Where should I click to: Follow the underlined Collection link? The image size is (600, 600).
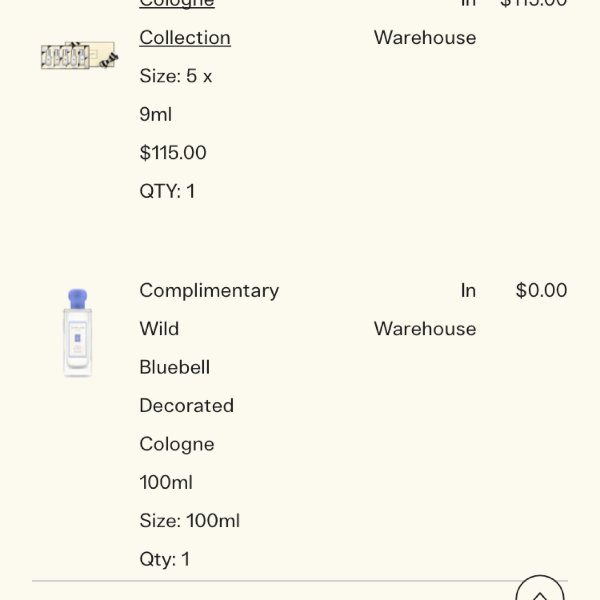pos(185,38)
